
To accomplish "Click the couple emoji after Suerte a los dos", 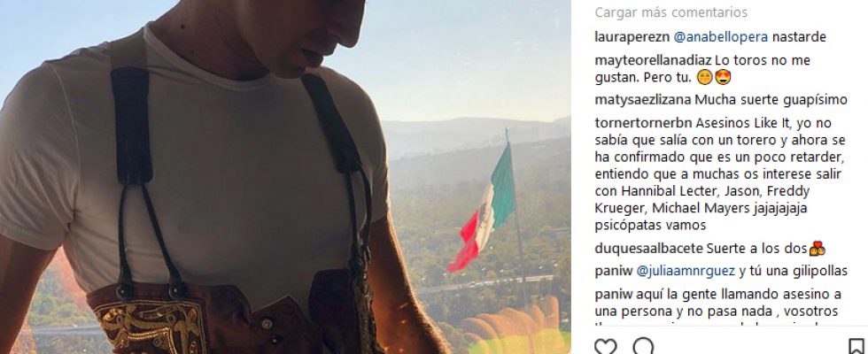I will pos(817,249).
